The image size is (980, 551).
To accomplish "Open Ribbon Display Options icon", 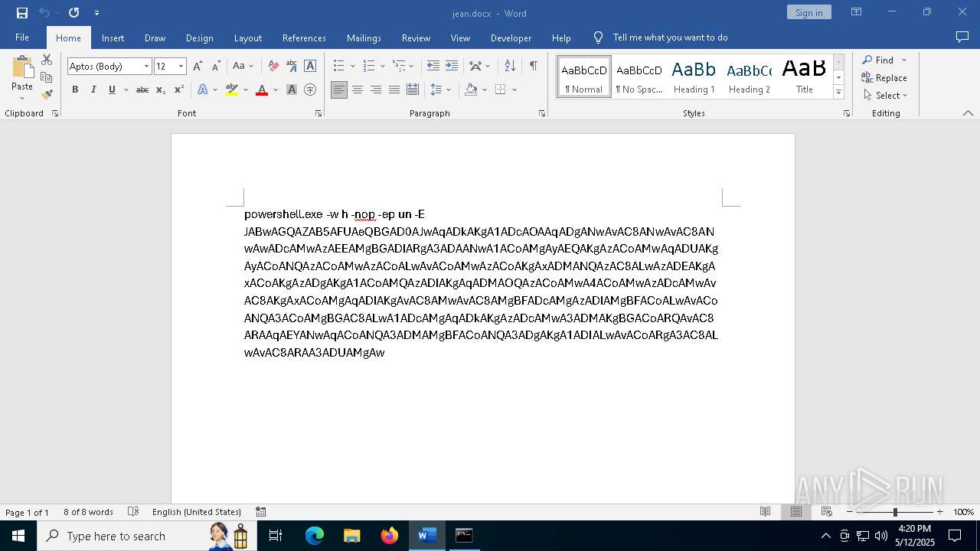I will 857,12.
